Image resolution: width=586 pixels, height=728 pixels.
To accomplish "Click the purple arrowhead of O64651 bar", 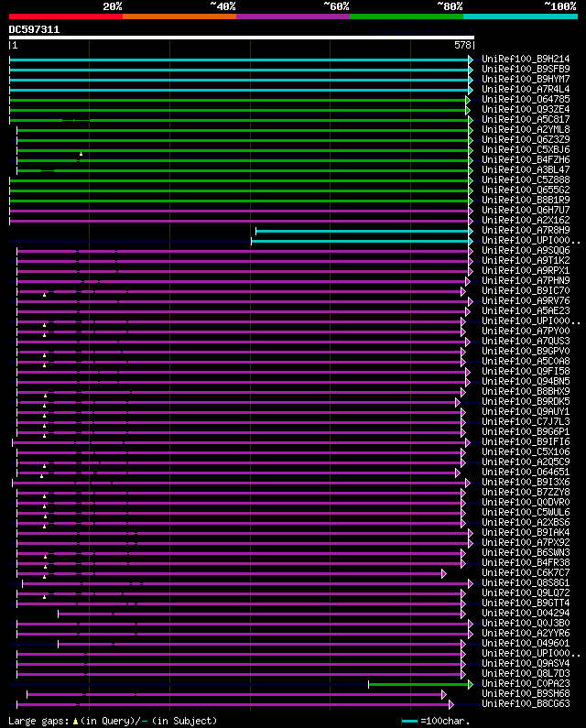I will click(x=458, y=473).
